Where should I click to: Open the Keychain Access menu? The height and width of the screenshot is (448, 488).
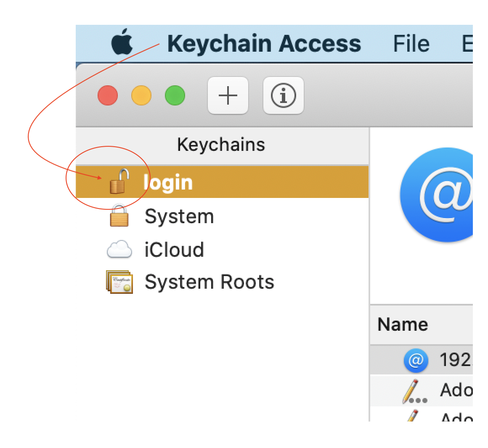(x=264, y=44)
